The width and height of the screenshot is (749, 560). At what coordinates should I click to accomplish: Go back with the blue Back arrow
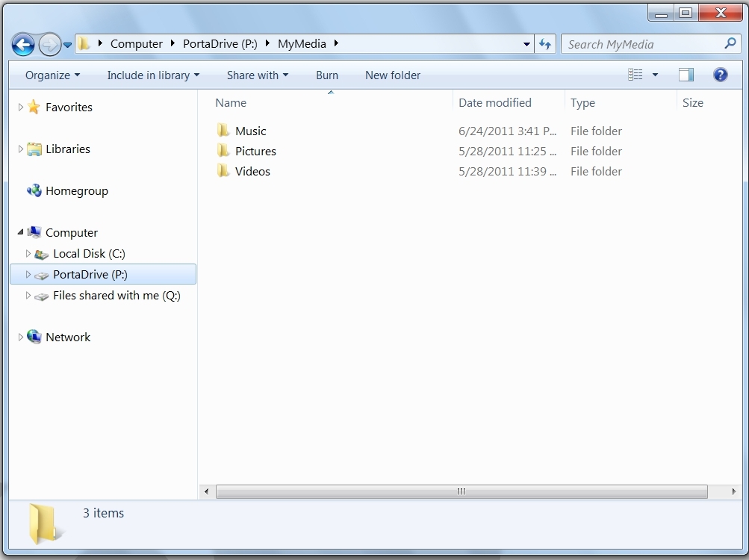coord(23,45)
